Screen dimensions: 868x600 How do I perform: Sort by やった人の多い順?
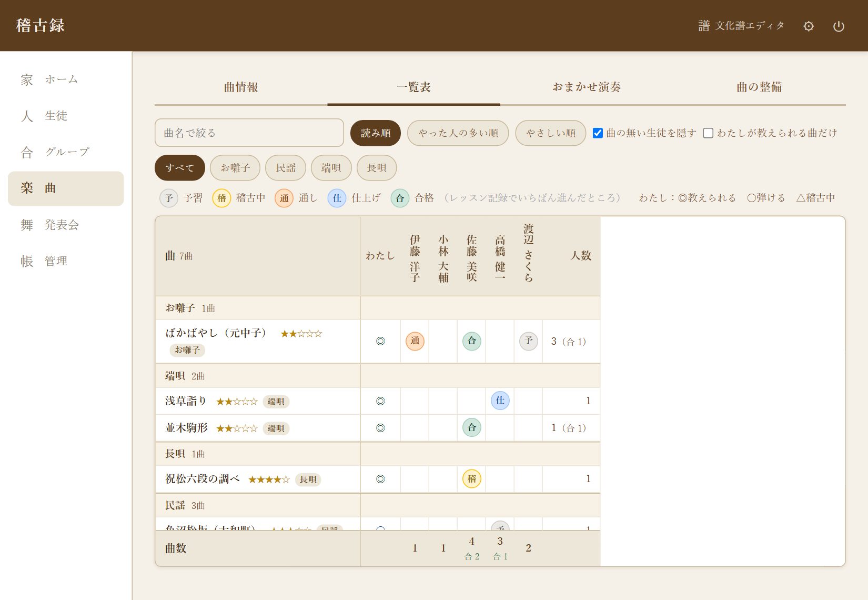click(458, 133)
